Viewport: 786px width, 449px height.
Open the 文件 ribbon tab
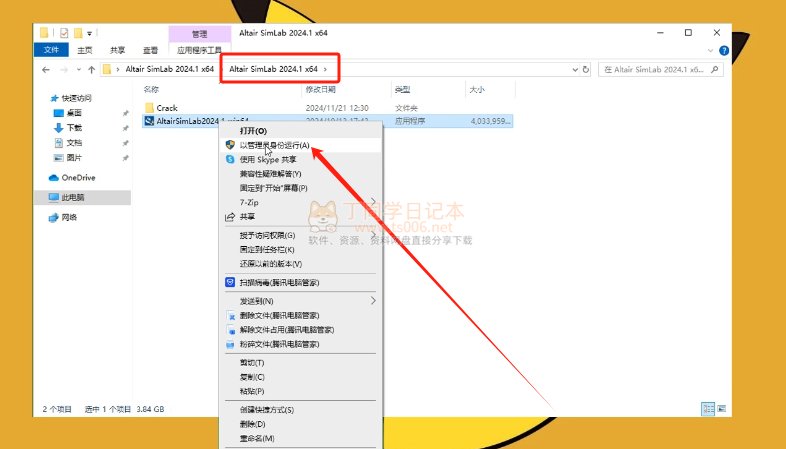pos(51,50)
